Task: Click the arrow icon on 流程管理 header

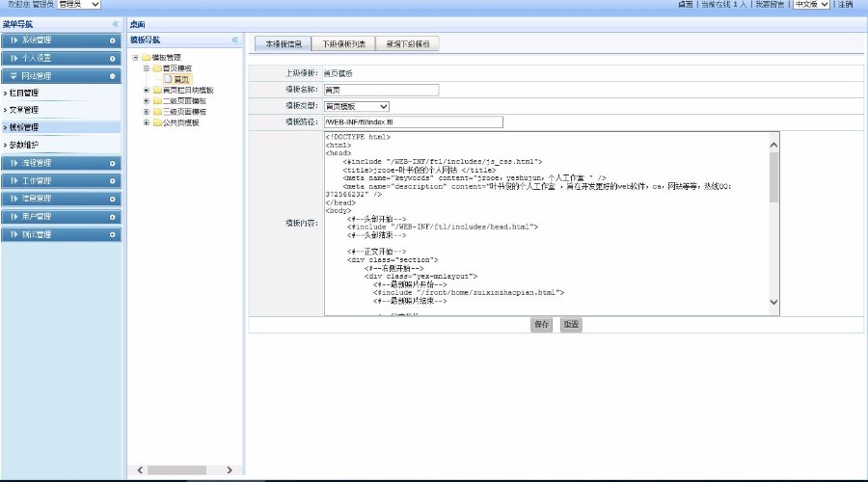Action: point(14,163)
